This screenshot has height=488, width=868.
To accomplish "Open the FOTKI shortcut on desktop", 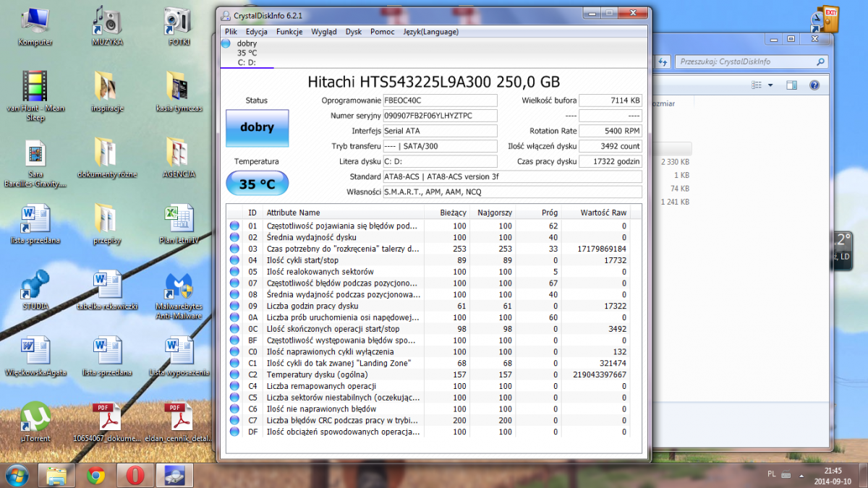I will tap(178, 26).
